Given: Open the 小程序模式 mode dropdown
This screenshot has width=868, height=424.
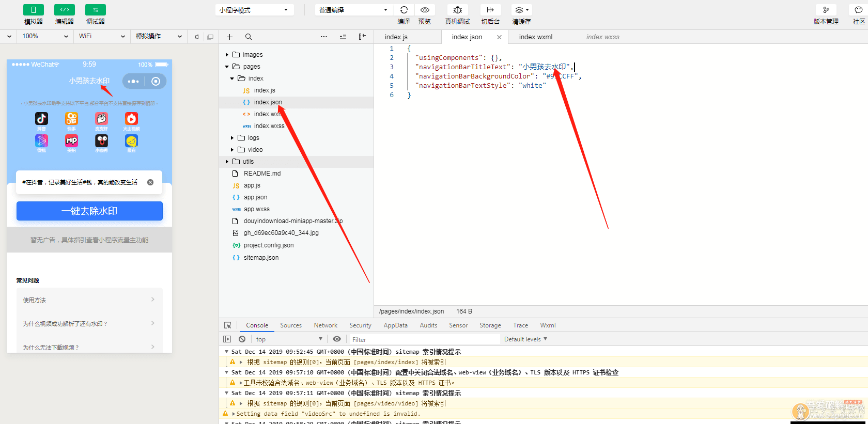Looking at the screenshot, I should pyautogui.click(x=254, y=10).
